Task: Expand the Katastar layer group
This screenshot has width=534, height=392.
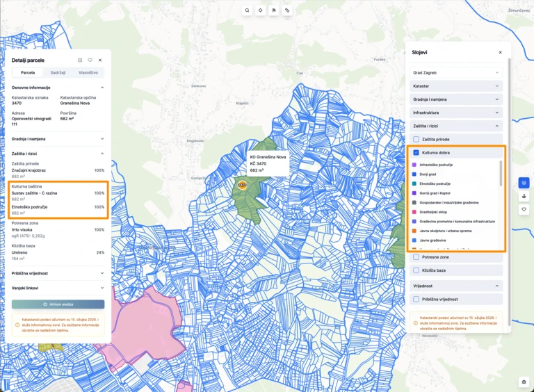Action: coord(456,85)
